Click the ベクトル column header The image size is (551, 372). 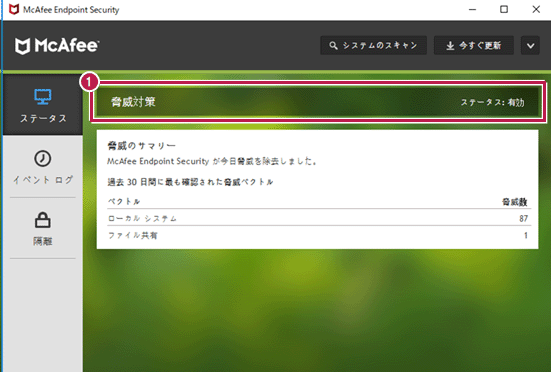pos(124,201)
